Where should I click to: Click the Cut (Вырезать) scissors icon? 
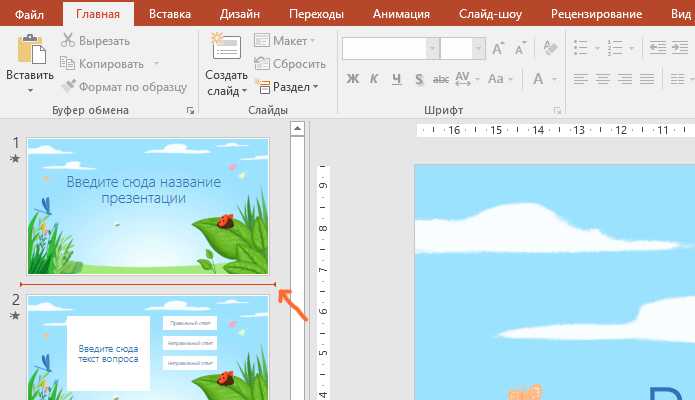coord(68,40)
